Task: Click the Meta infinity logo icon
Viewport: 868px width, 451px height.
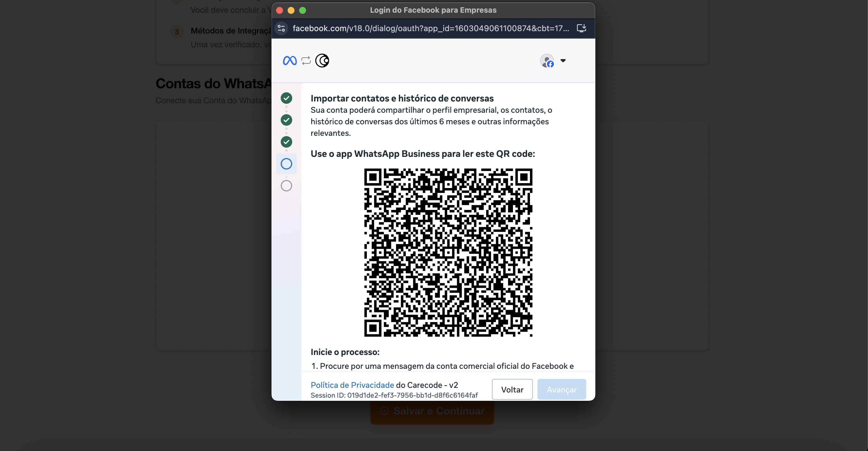Action: pyautogui.click(x=289, y=61)
